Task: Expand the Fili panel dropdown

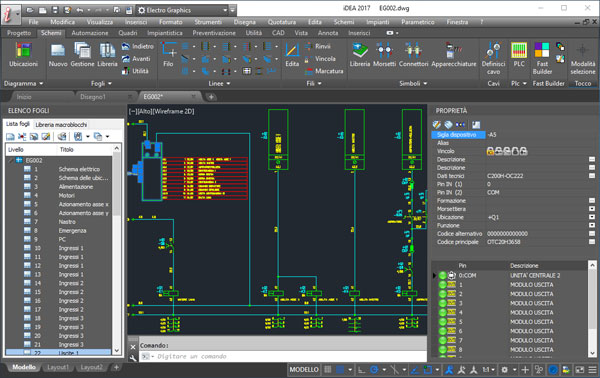Action: click(x=314, y=83)
